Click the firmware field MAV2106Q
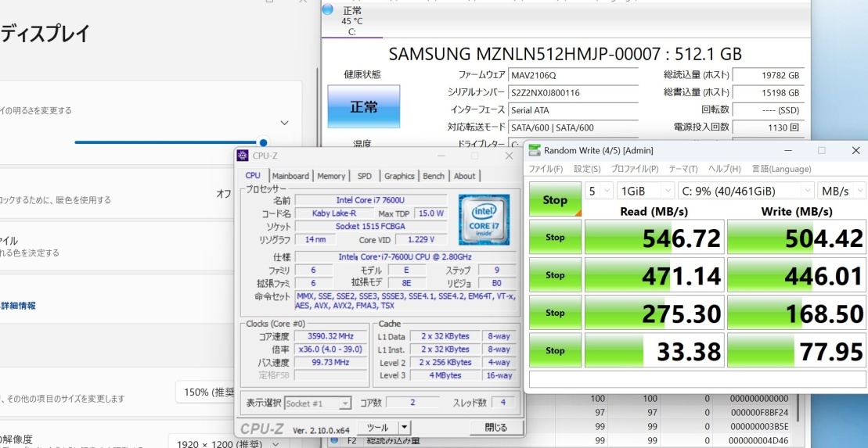The width and height of the screenshot is (868, 448). point(574,75)
